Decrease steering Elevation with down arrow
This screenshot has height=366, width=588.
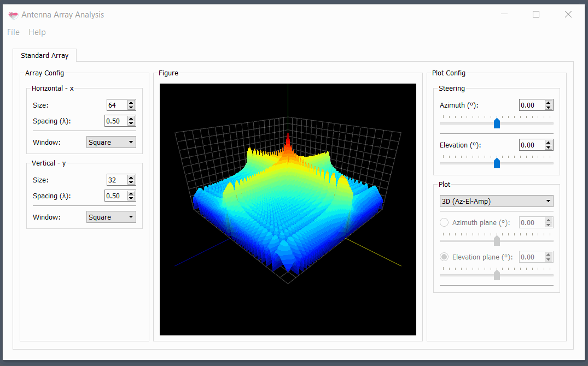pos(549,147)
